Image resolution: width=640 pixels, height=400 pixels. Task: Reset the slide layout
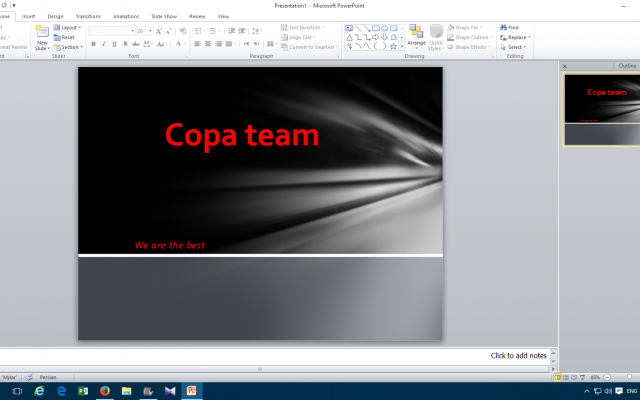[x=64, y=37]
